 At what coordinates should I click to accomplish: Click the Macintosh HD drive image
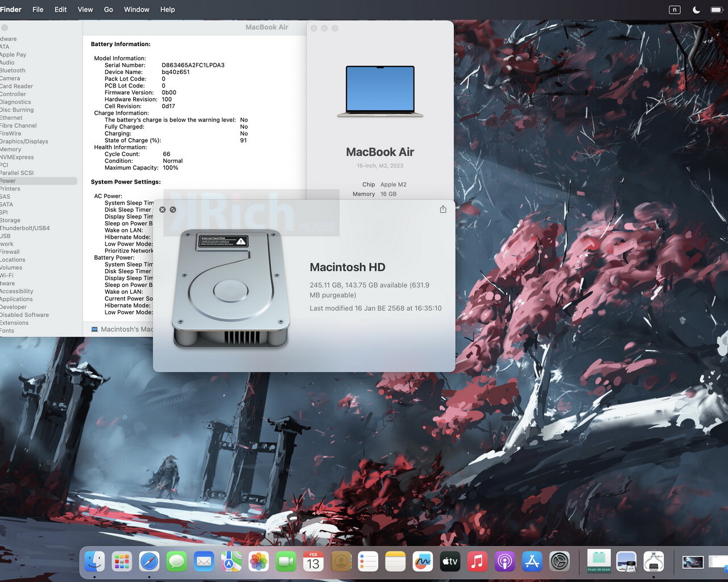[x=230, y=288]
